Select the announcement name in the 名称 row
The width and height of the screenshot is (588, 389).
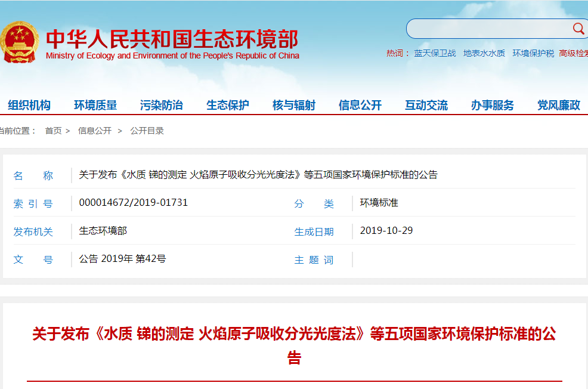point(258,175)
